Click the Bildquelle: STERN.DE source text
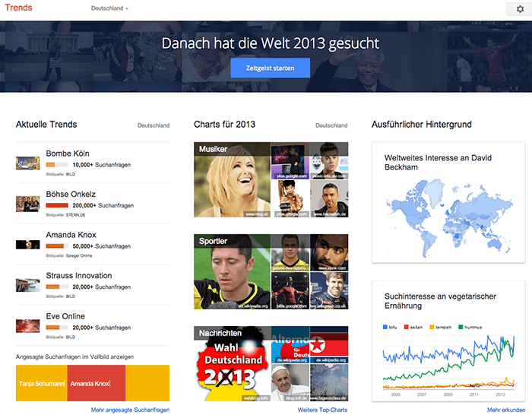This screenshot has height=415, width=532. [66, 215]
